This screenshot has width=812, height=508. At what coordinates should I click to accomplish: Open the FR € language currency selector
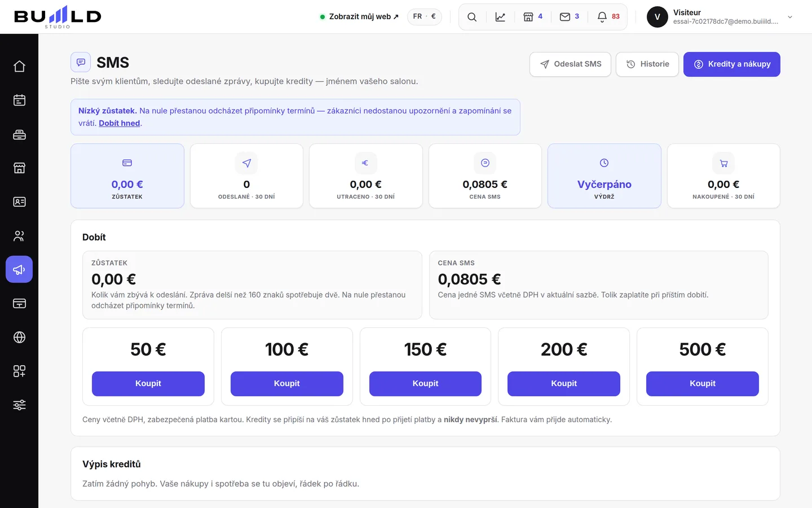425,16
